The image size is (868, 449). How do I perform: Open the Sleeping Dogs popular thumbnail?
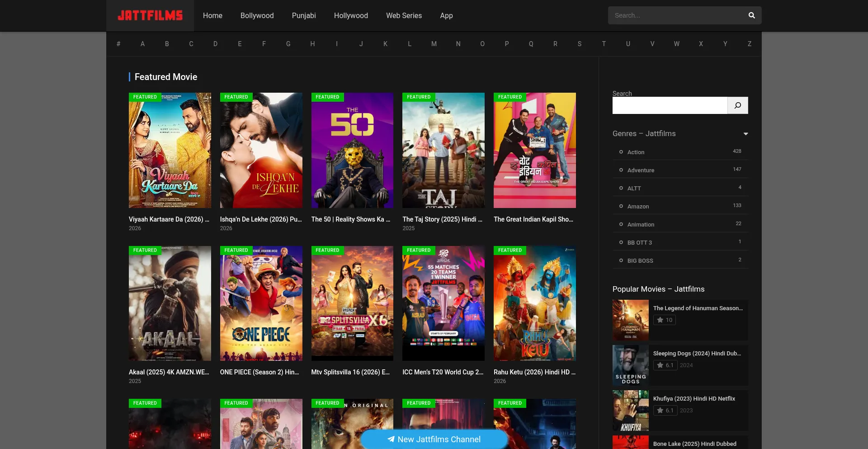(x=631, y=365)
